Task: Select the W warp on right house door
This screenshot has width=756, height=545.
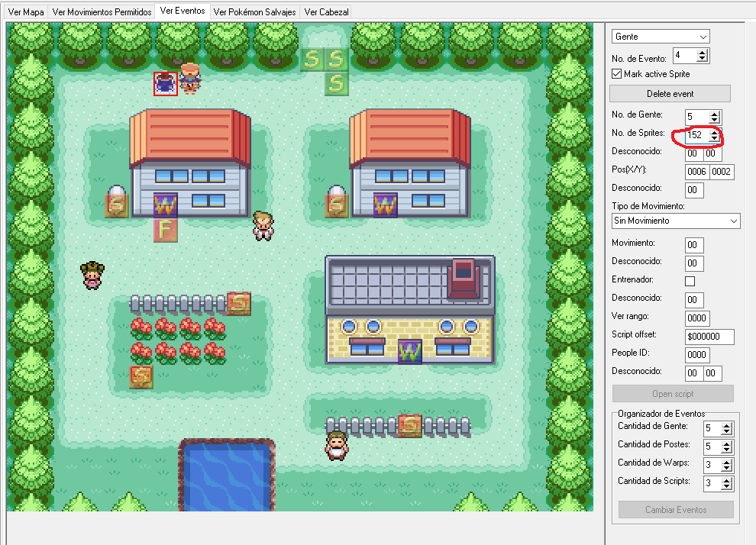Action: (x=385, y=206)
